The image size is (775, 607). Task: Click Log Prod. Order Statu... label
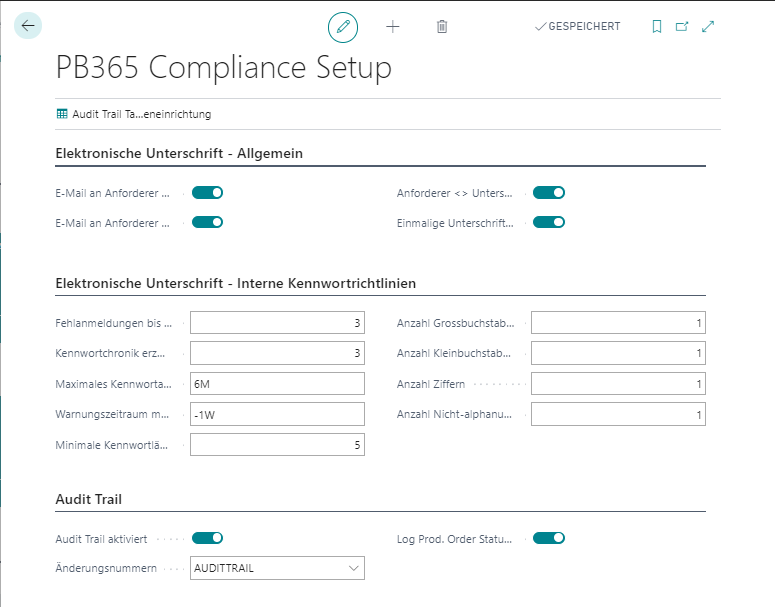[x=454, y=539]
